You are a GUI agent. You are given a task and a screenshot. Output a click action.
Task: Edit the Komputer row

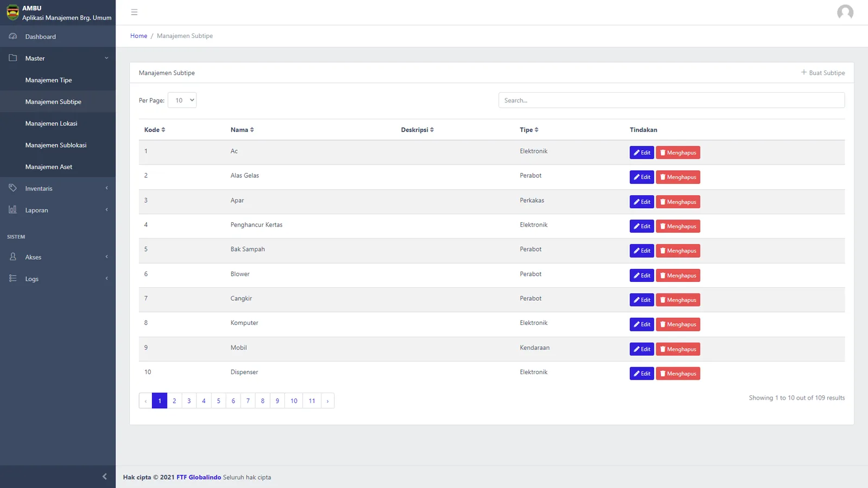(642, 324)
